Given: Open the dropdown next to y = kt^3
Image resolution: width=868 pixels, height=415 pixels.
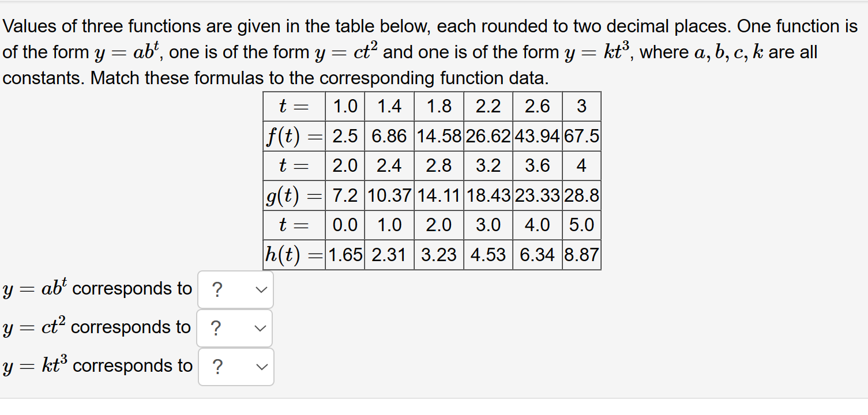Looking at the screenshot, I should click(x=235, y=367).
